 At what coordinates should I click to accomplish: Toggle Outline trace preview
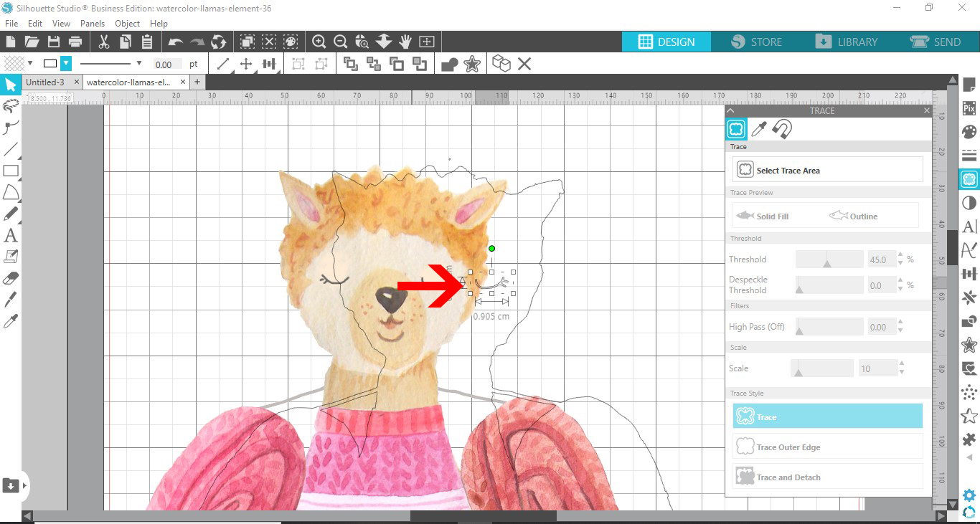[x=854, y=216]
